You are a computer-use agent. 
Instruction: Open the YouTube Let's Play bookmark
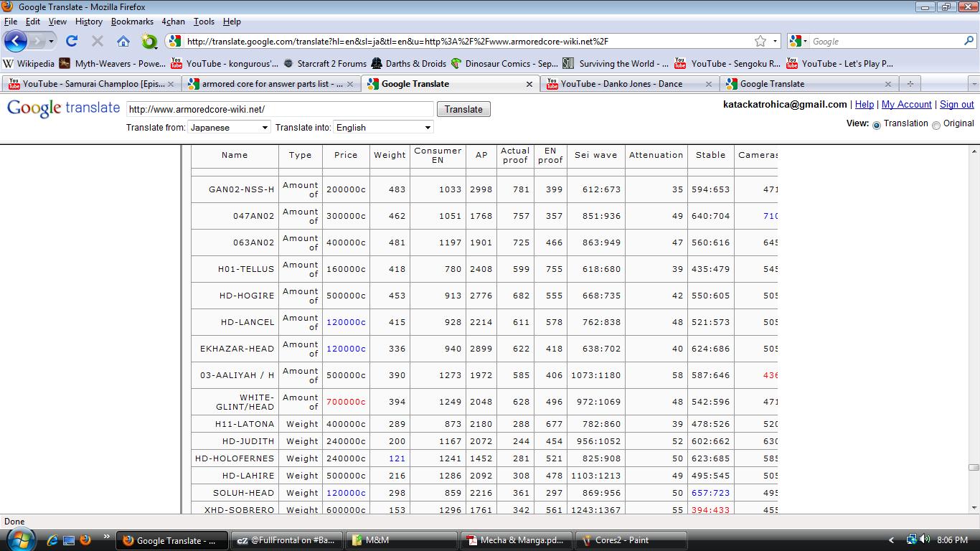coord(840,63)
